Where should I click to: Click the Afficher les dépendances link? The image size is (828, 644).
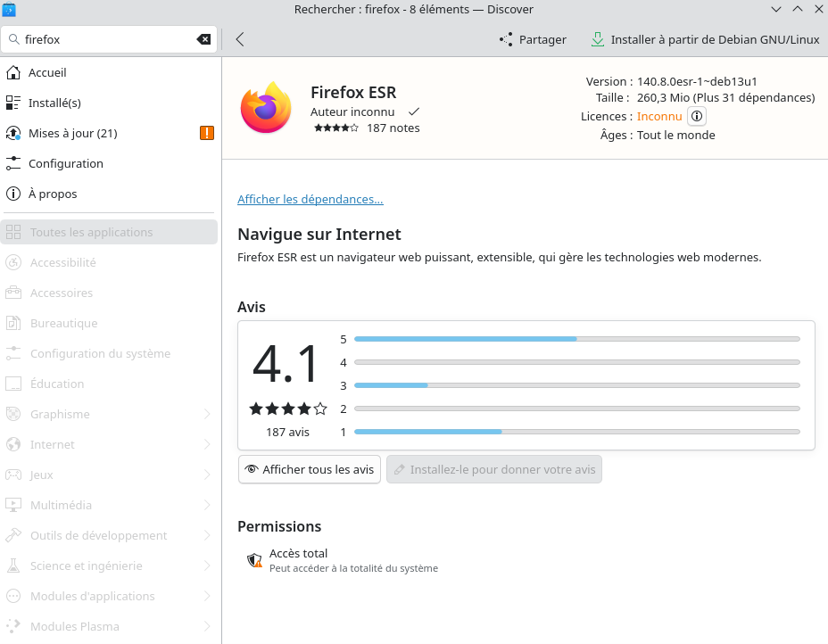[310, 199]
